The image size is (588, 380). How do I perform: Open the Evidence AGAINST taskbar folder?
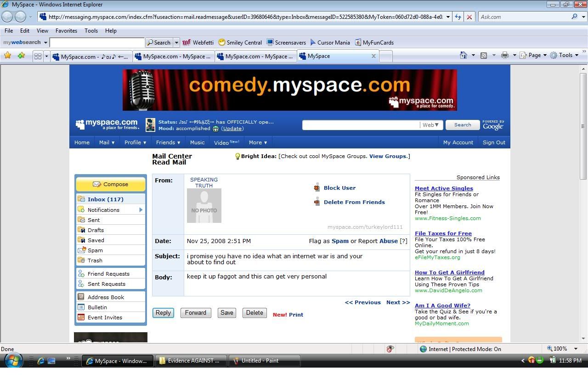tap(192, 361)
